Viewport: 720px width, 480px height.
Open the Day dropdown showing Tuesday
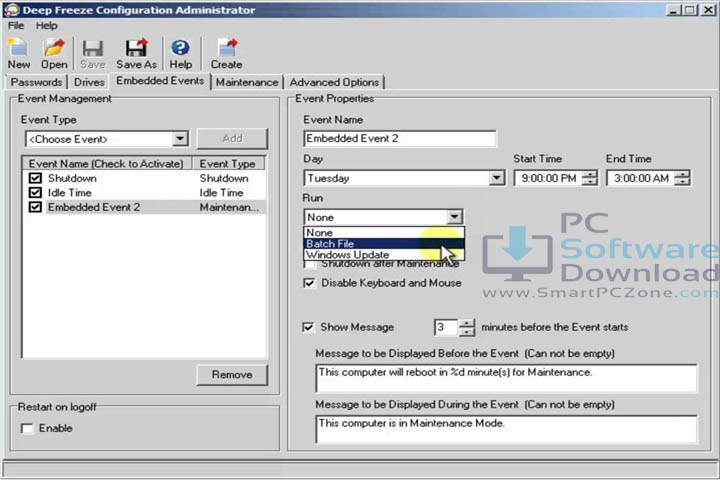coord(496,178)
